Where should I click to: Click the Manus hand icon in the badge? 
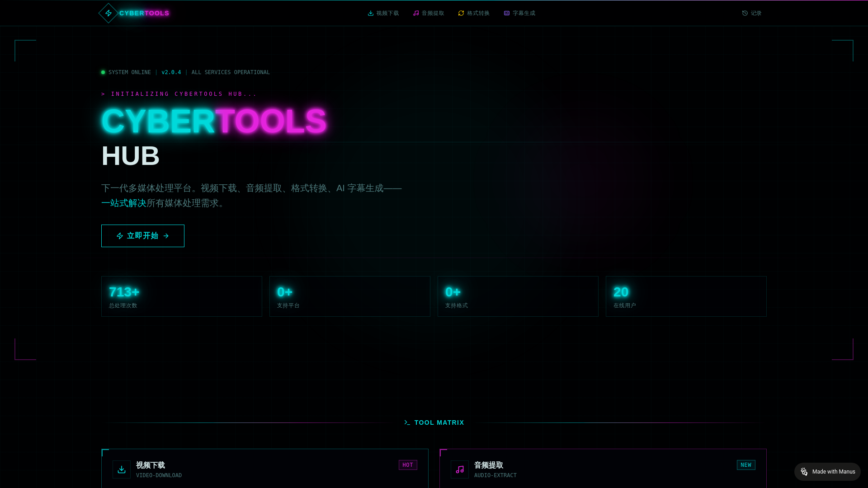point(804,472)
